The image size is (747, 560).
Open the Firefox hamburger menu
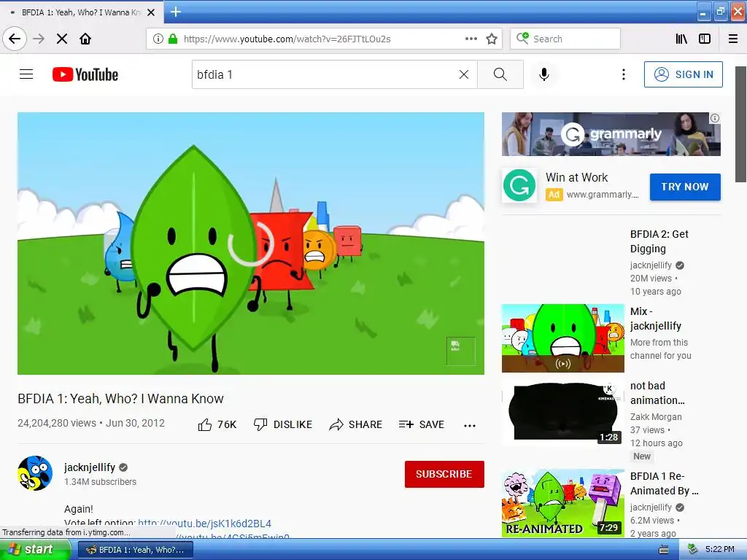pyautogui.click(x=733, y=39)
